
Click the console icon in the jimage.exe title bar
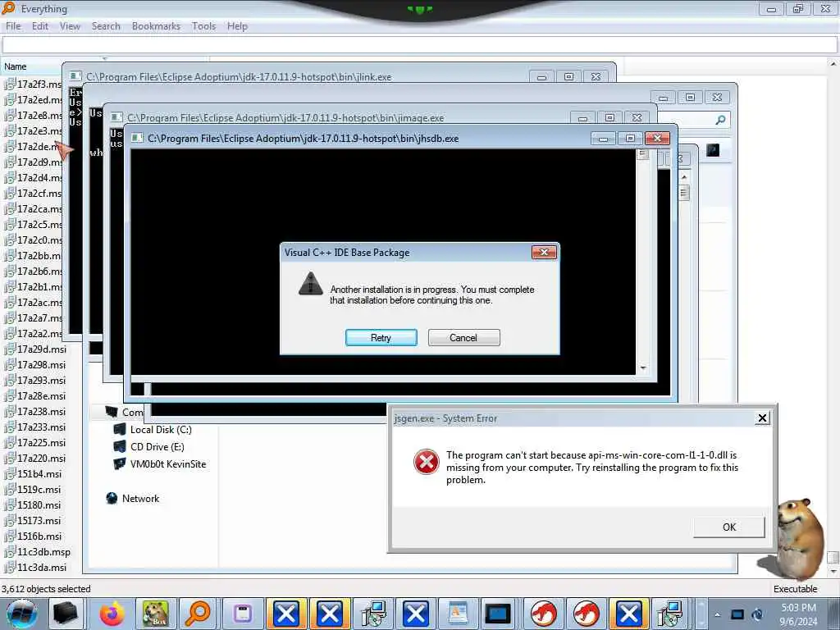coord(116,117)
